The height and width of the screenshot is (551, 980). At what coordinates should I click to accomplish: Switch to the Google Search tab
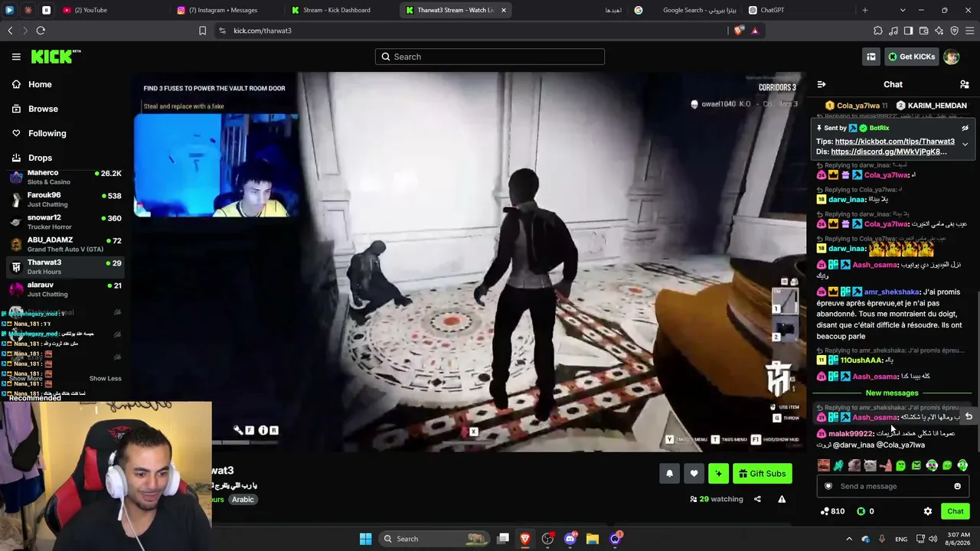click(684, 10)
